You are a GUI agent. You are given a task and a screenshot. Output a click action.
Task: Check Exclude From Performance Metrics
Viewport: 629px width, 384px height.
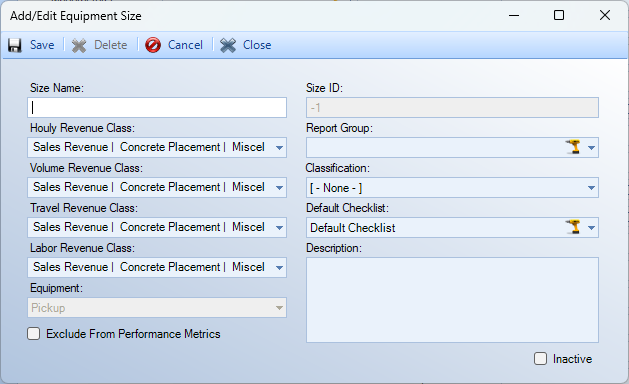click(x=34, y=334)
